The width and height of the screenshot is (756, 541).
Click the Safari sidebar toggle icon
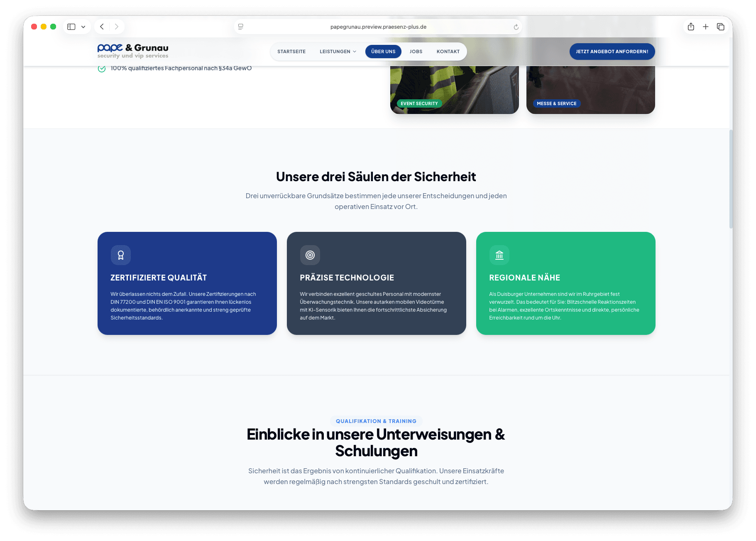click(x=71, y=27)
